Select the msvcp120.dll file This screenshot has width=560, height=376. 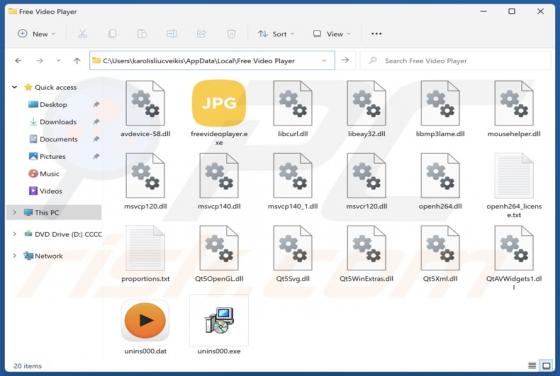pos(145,181)
